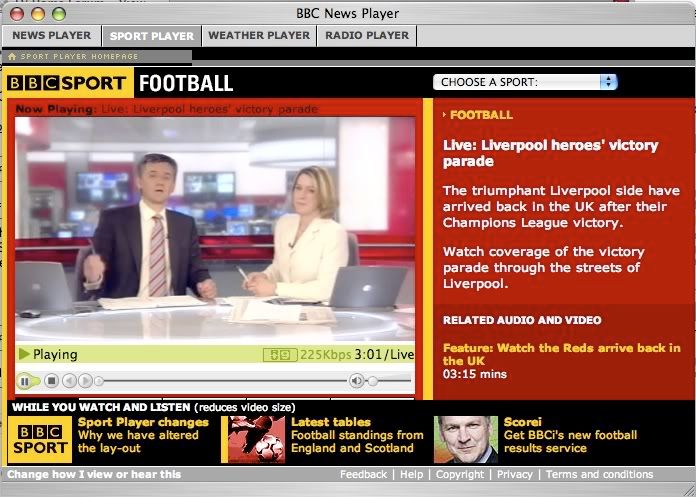Click the playback seek bar handle
Screen dimensions: 696x497
point(99,381)
